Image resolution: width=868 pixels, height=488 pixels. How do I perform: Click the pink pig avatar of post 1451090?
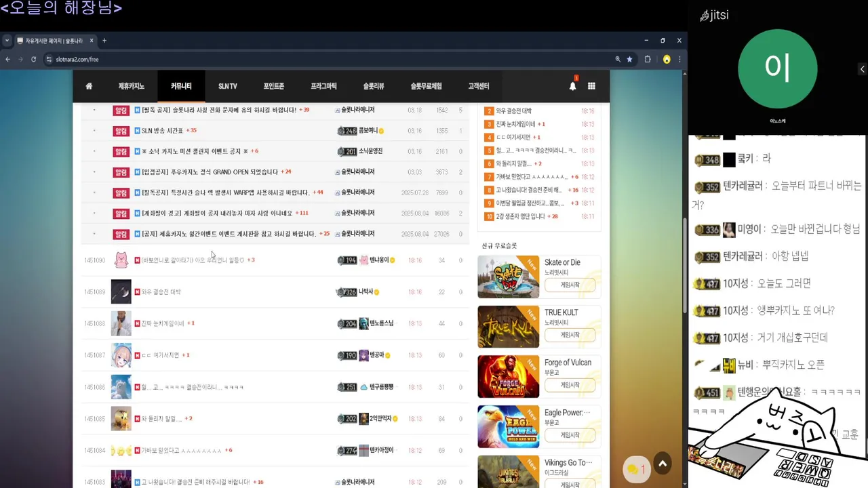(x=121, y=260)
